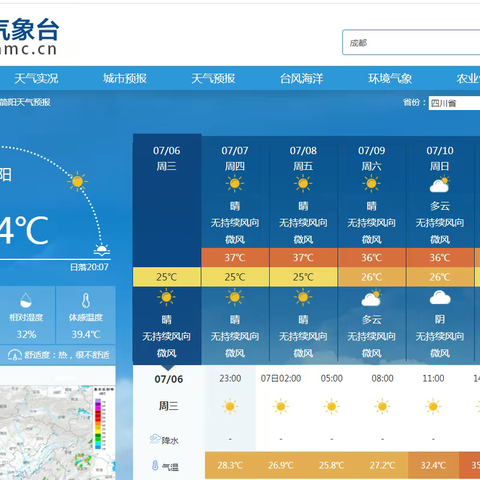Image resolution: width=480 pixels, height=480 pixels.
Task: Click the 气象台 site logo
Action: point(29,37)
